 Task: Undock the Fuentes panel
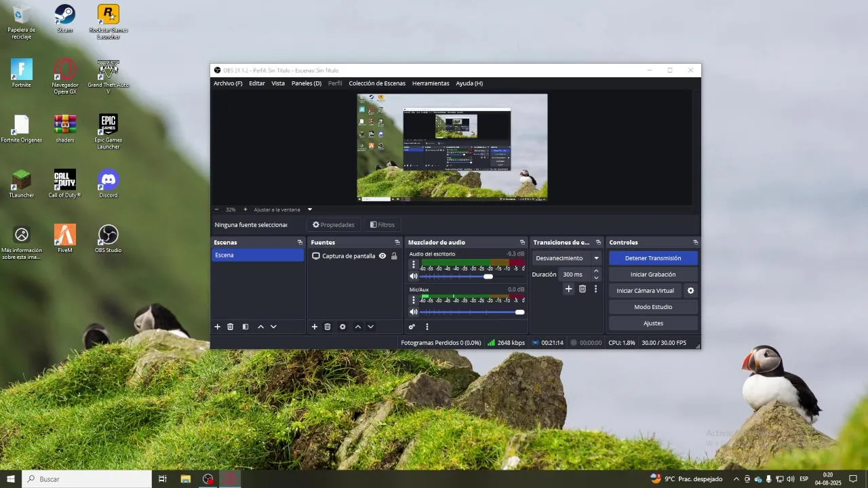(x=397, y=242)
